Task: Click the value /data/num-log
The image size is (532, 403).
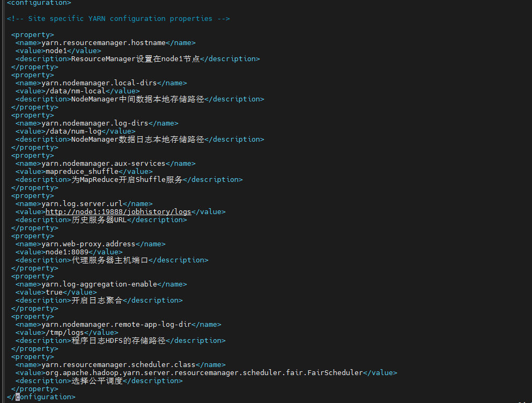Action: coord(73,131)
